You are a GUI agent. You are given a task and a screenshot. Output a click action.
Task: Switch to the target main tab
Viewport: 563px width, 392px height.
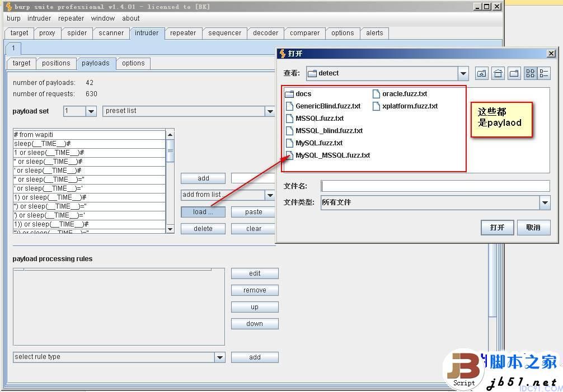click(19, 33)
